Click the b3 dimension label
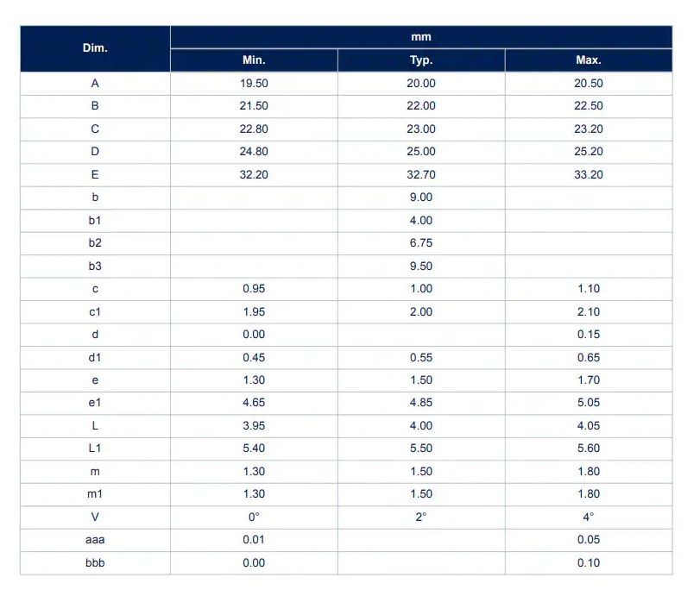700x596 pixels. click(95, 266)
